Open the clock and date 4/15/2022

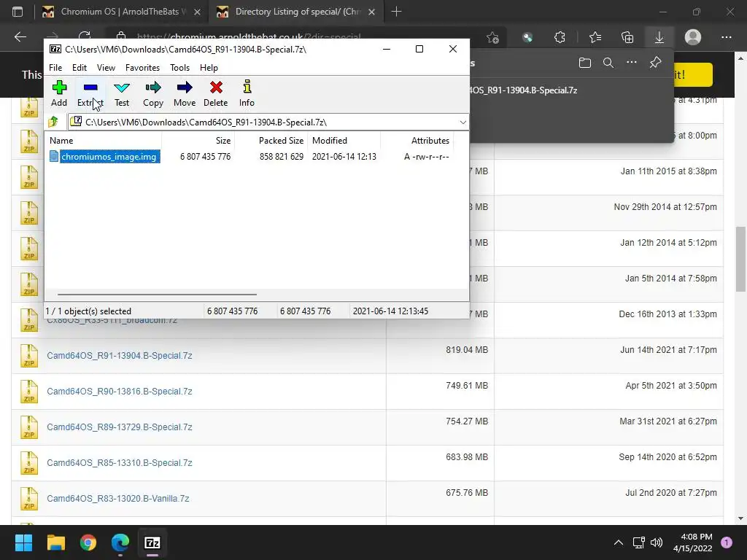[693, 542]
